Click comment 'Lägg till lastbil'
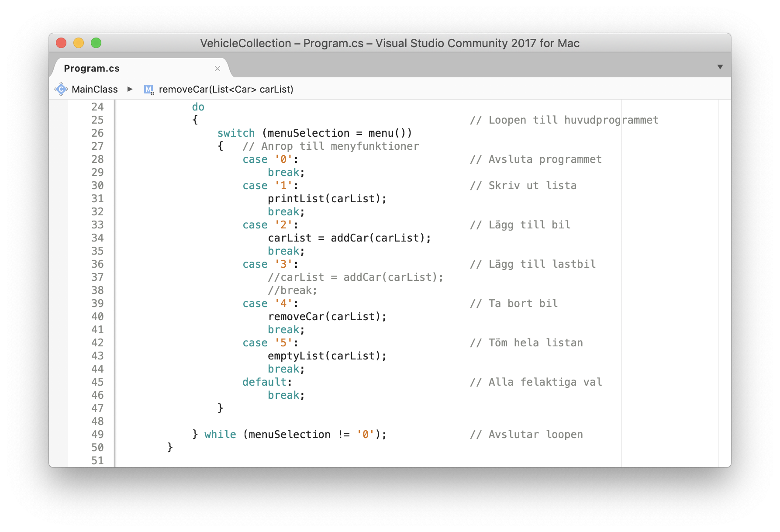The image size is (780, 532). tap(533, 264)
